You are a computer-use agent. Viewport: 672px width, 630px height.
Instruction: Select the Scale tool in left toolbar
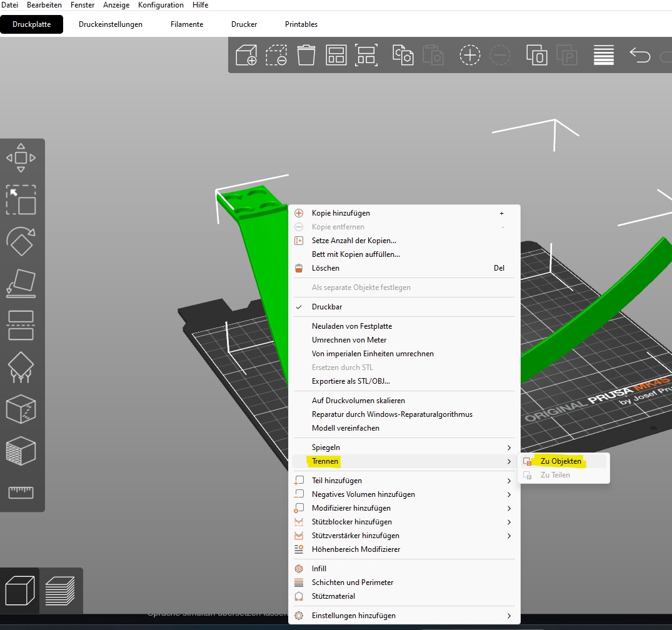tap(21, 200)
